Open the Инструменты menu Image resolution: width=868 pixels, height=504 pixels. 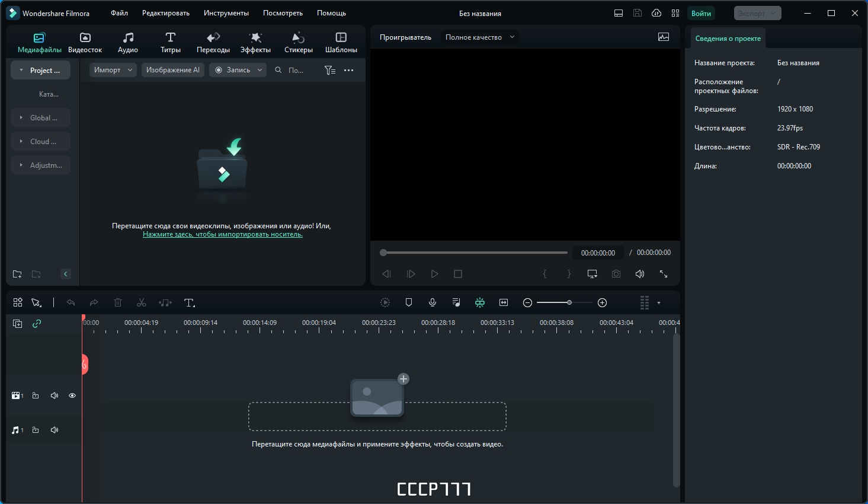(226, 13)
